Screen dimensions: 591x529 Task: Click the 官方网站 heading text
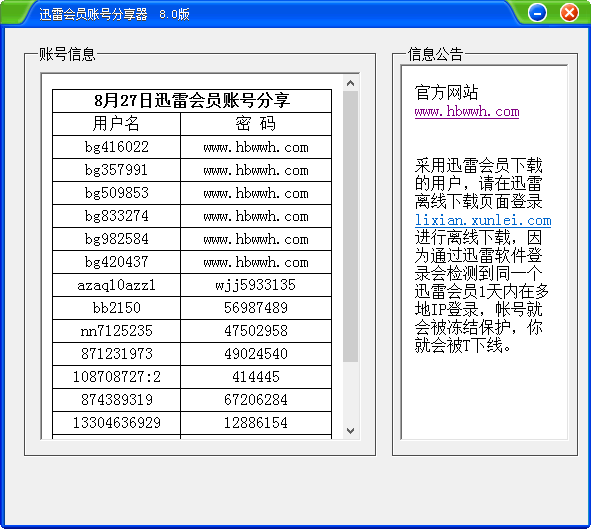[x=446, y=92]
